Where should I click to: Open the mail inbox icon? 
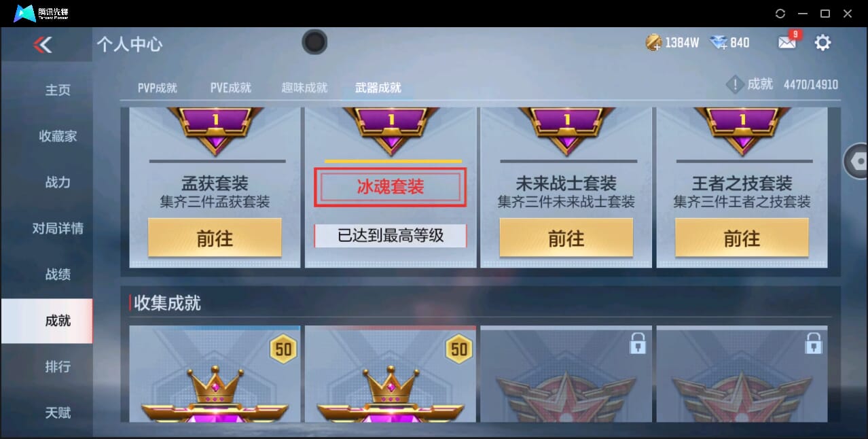tap(786, 43)
